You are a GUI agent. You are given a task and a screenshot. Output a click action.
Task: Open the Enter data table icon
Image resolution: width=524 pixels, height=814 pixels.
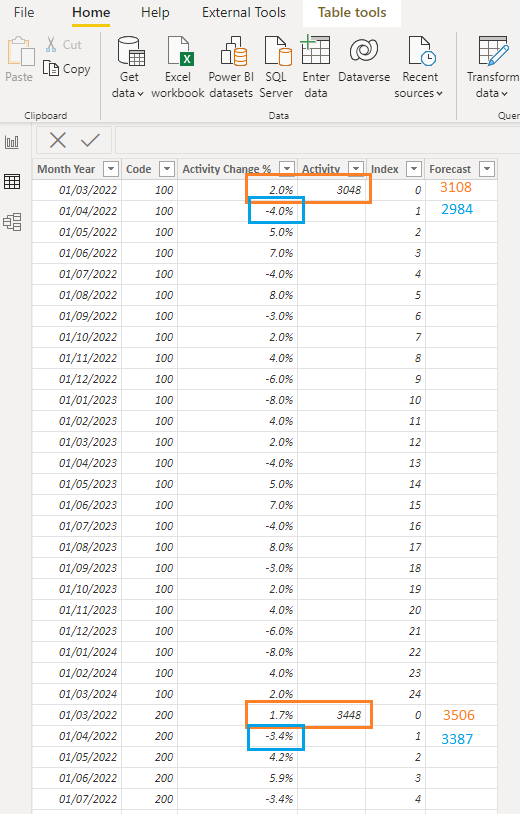[x=315, y=50]
